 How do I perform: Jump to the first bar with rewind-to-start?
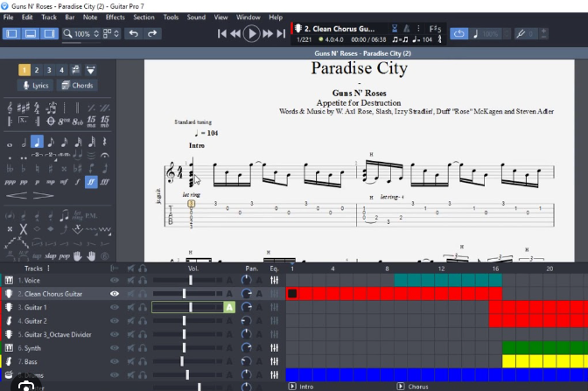pyautogui.click(x=222, y=33)
